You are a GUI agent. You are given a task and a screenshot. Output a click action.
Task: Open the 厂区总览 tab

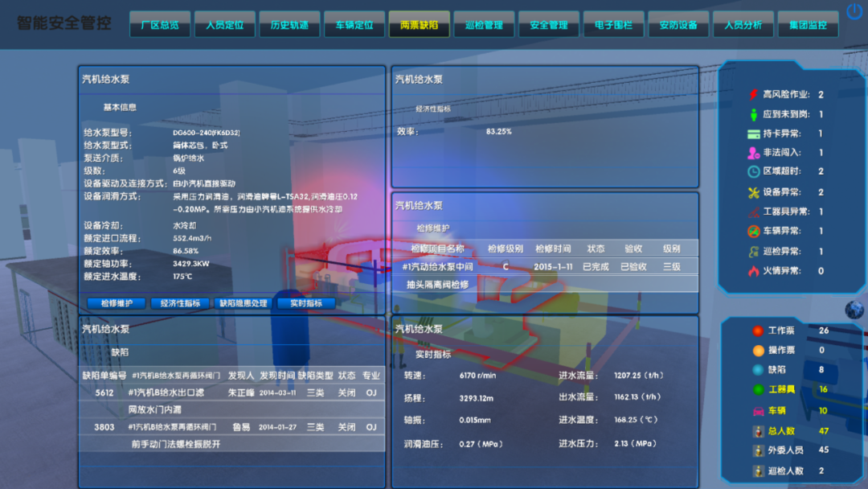click(159, 25)
